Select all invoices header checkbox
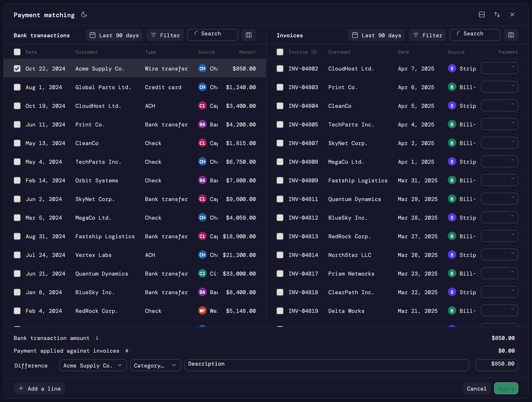The width and height of the screenshot is (532, 402). pos(280,52)
